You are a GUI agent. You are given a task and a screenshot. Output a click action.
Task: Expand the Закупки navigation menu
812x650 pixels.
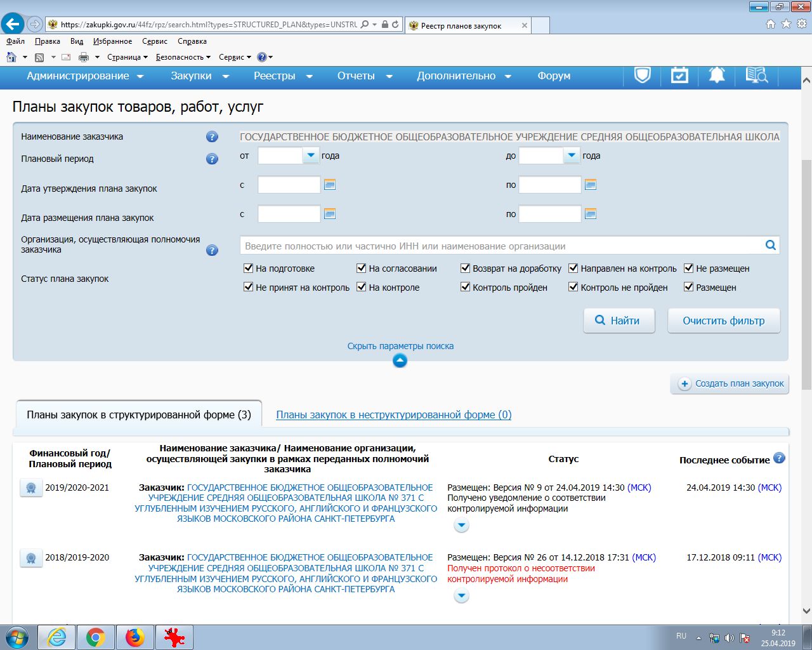click(200, 76)
